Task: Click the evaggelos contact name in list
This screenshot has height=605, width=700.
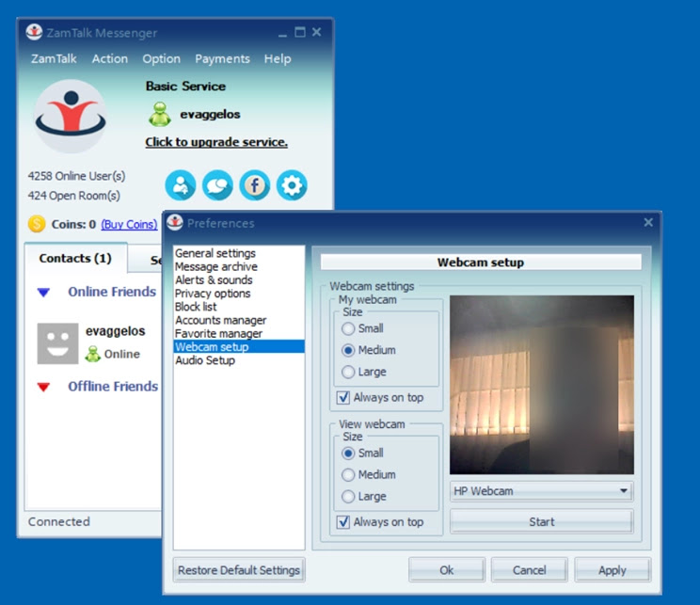Action: point(115,331)
